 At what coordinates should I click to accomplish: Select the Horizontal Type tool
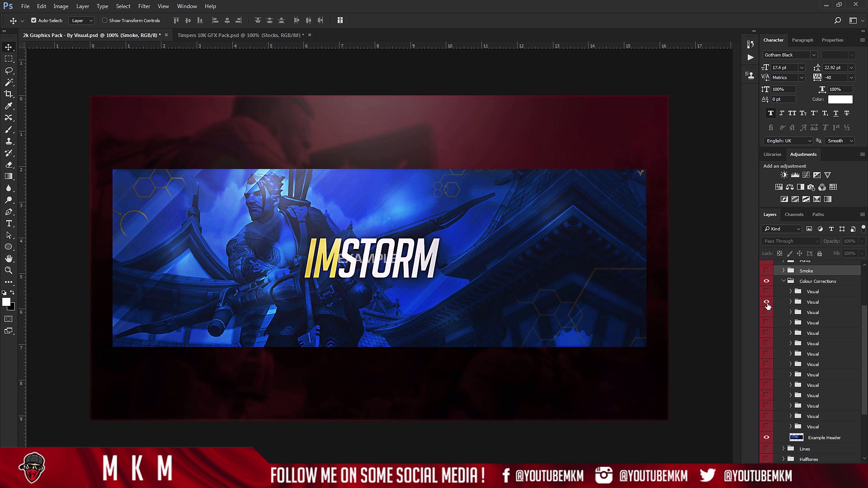(9, 223)
